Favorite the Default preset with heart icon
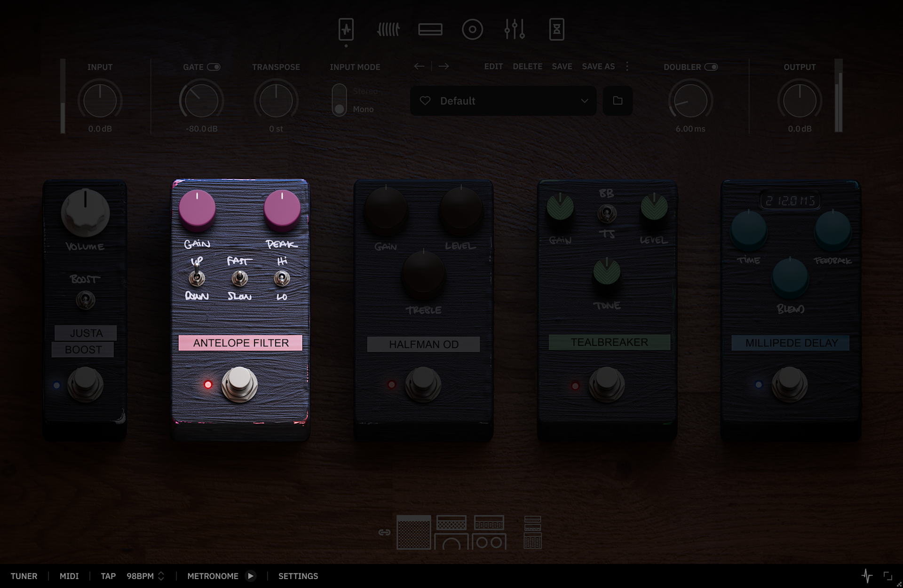Screen dimensions: 903x588 [425, 101]
